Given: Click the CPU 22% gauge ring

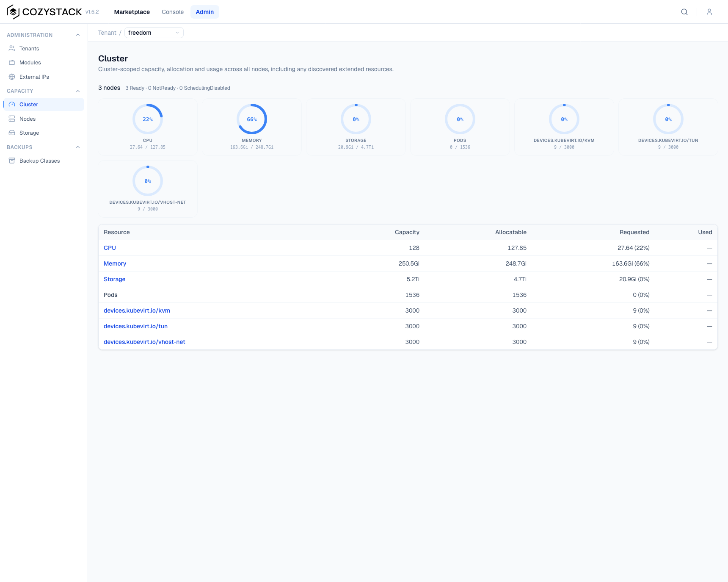Looking at the screenshot, I should click(x=148, y=119).
